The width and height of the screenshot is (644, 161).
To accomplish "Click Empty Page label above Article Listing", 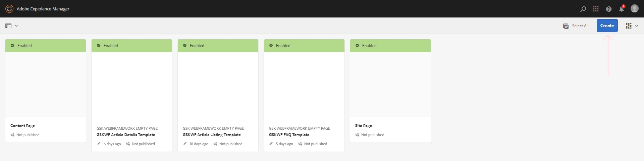I will click(x=213, y=128).
